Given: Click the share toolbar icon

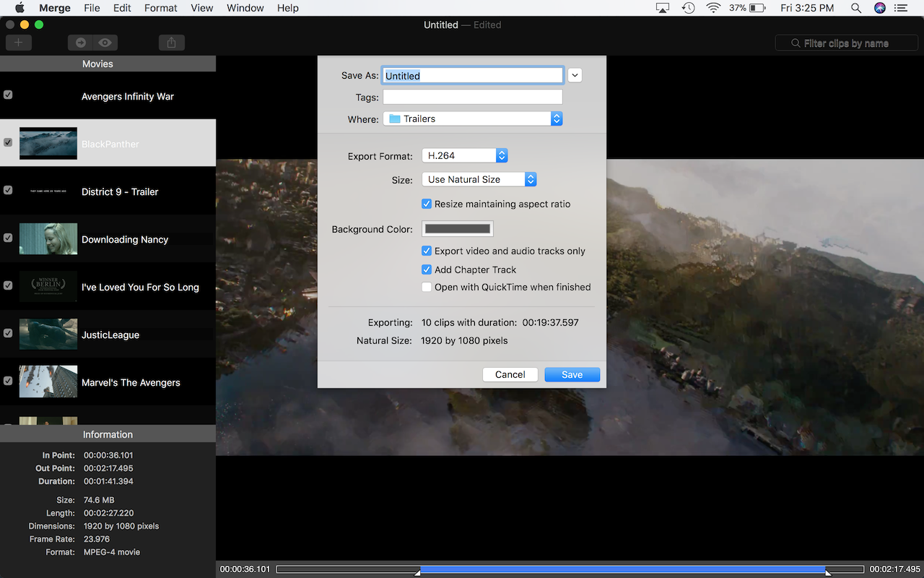Looking at the screenshot, I should click(x=171, y=43).
